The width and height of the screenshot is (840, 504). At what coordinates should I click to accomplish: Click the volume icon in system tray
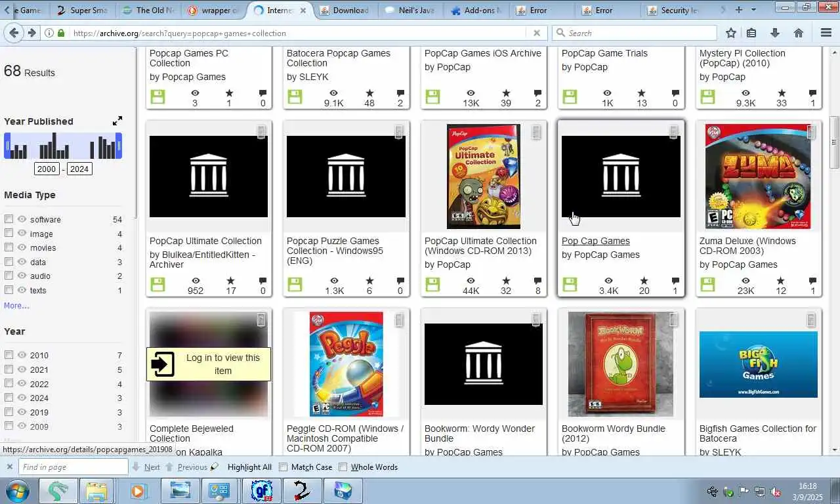[x=775, y=492]
